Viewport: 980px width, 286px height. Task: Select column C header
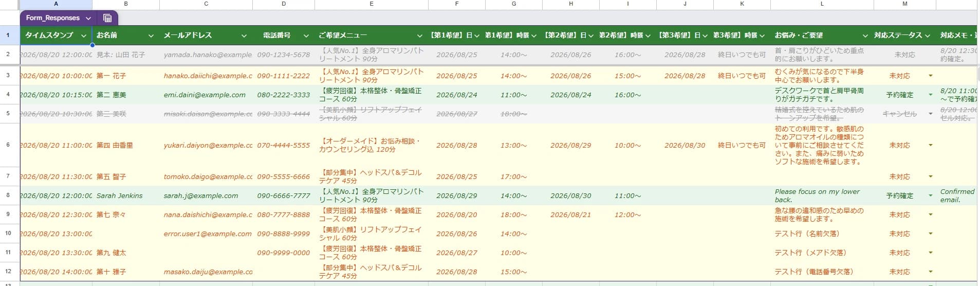tap(206, 4)
